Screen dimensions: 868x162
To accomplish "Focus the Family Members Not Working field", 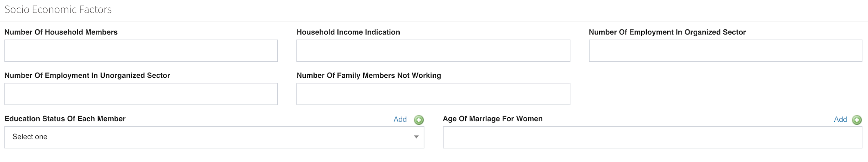I will click(433, 94).
